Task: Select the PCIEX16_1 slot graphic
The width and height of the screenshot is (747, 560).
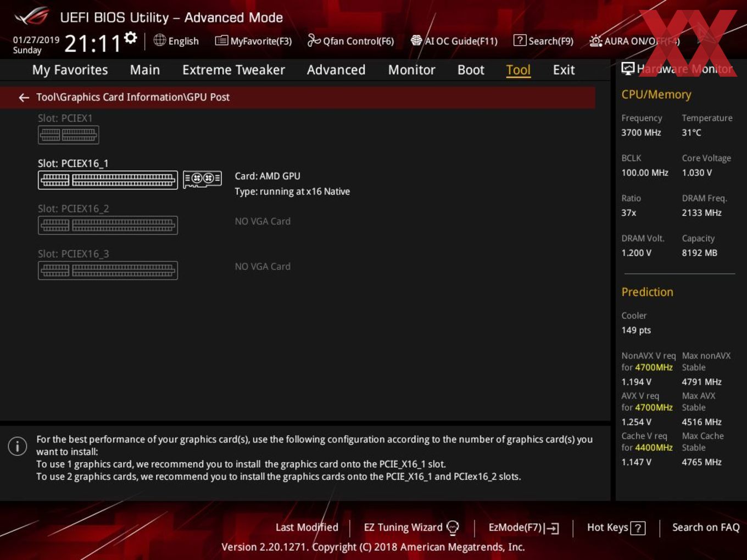Action: tap(108, 180)
